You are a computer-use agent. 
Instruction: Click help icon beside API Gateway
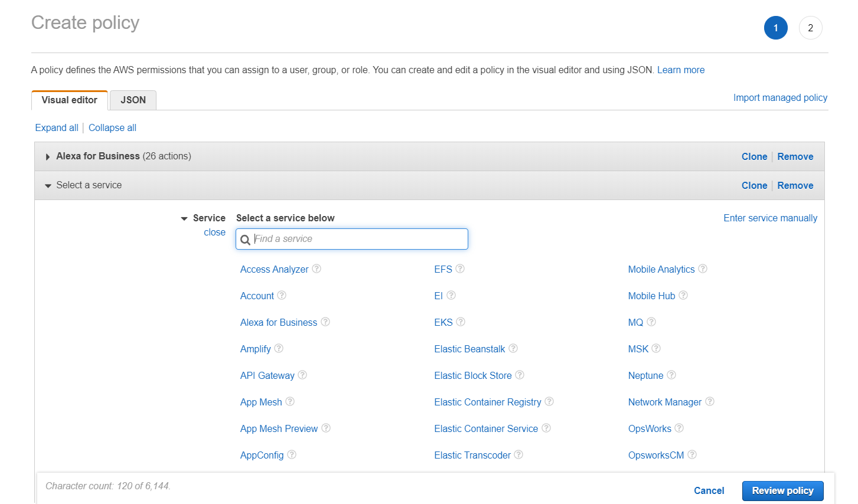[x=302, y=375]
